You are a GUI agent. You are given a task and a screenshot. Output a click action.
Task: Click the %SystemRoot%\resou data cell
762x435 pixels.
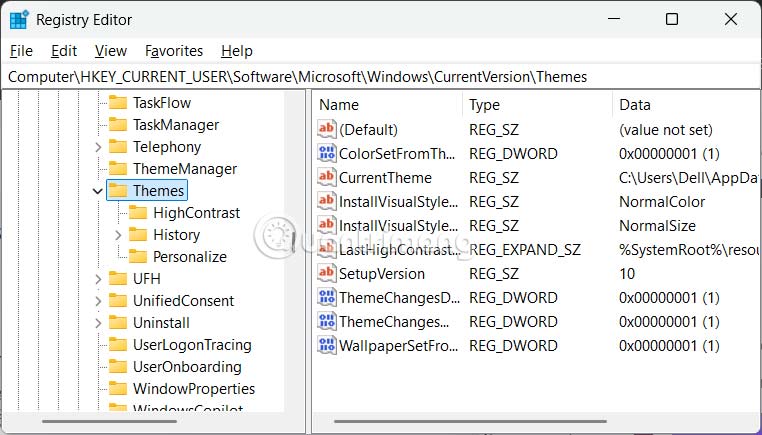[x=688, y=250]
